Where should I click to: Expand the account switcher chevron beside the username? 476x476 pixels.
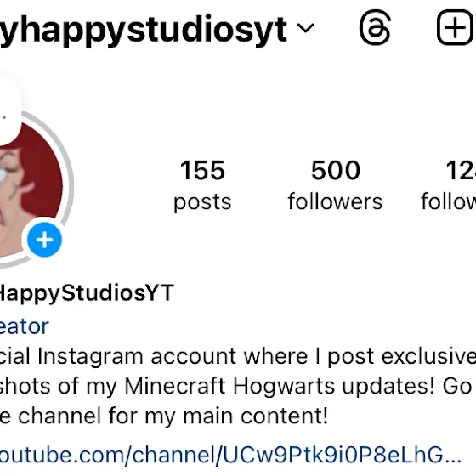point(305,28)
